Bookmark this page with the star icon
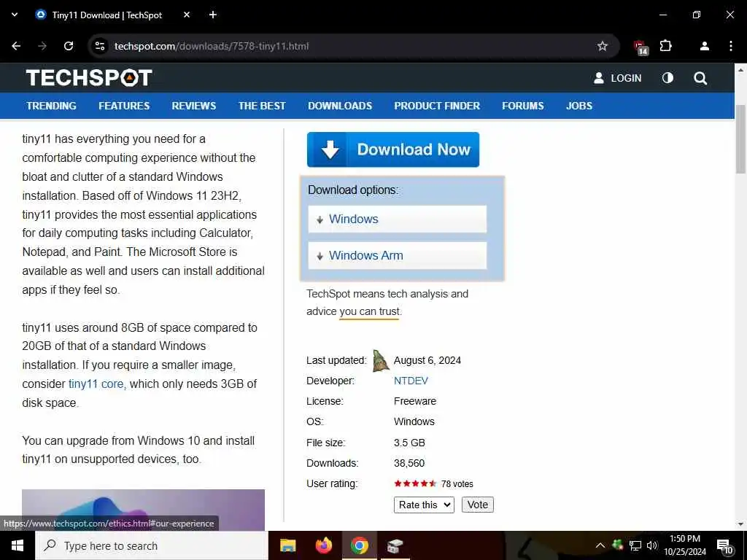The width and height of the screenshot is (747, 560). point(602,46)
